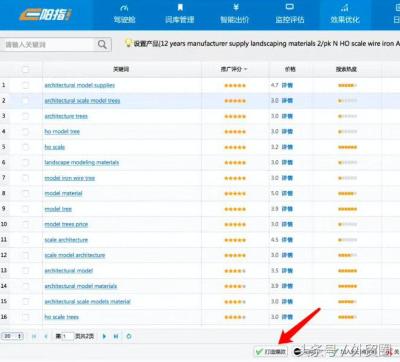Open price details link in architectural model supplies row
Viewport: 400px width, 362px height.
(x=287, y=85)
